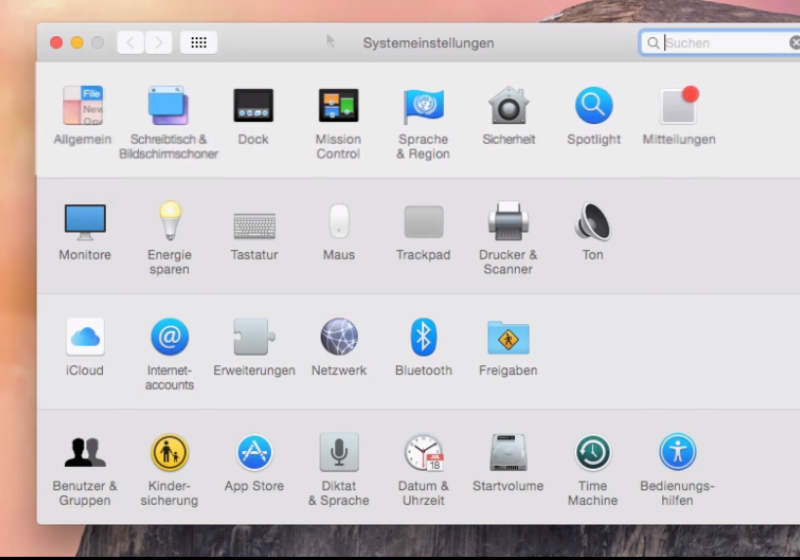This screenshot has height=560, width=800.
Task: Click the back navigation arrow
Action: 131,43
